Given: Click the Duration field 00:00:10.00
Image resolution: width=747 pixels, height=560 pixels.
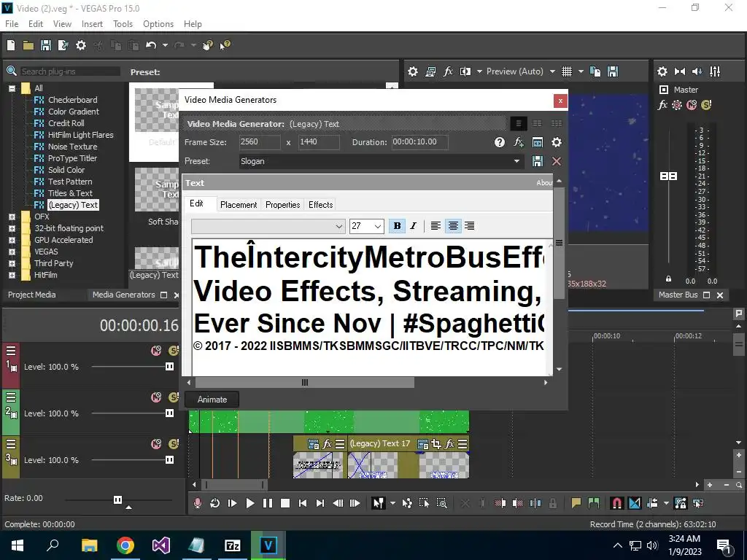Looking at the screenshot, I should coord(419,142).
